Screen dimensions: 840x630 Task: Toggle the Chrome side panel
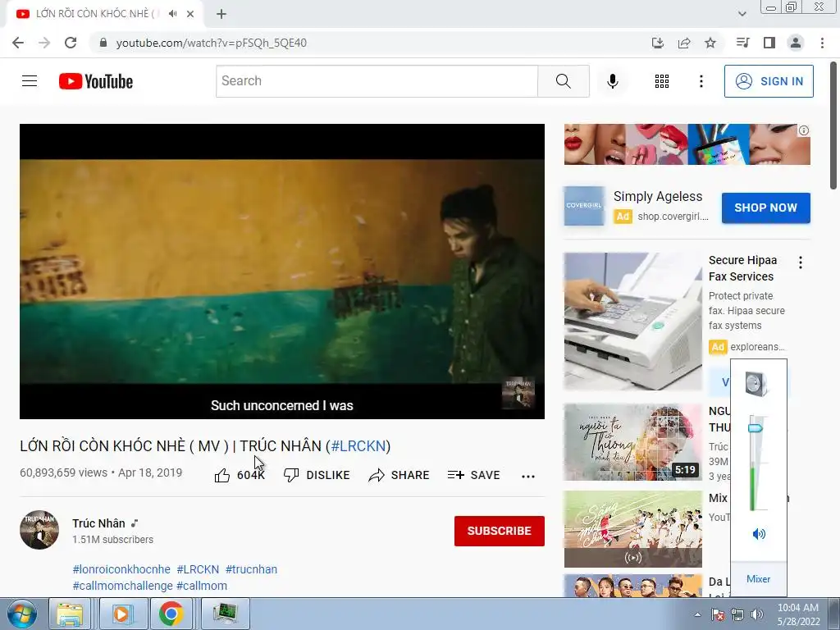[x=769, y=43]
